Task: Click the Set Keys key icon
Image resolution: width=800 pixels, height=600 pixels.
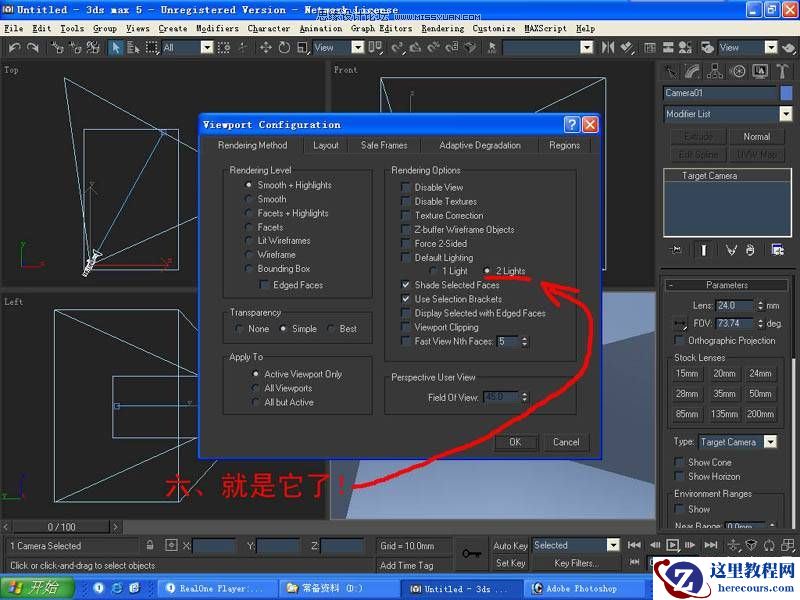Action: click(x=471, y=554)
